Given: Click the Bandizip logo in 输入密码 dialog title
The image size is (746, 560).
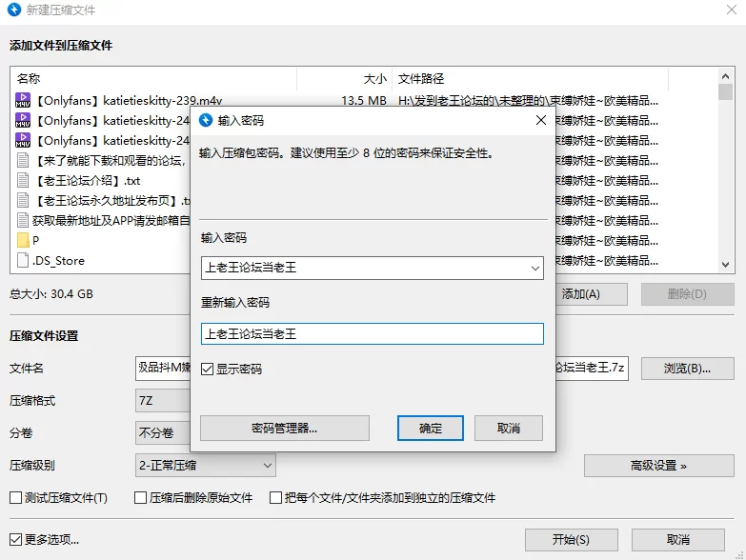Looking at the screenshot, I should (x=206, y=120).
